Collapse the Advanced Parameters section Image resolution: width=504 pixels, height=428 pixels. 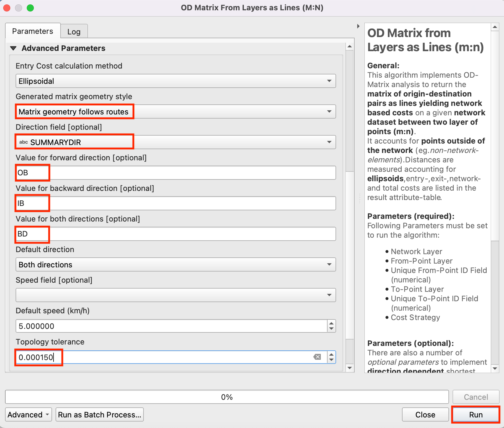pos(14,48)
